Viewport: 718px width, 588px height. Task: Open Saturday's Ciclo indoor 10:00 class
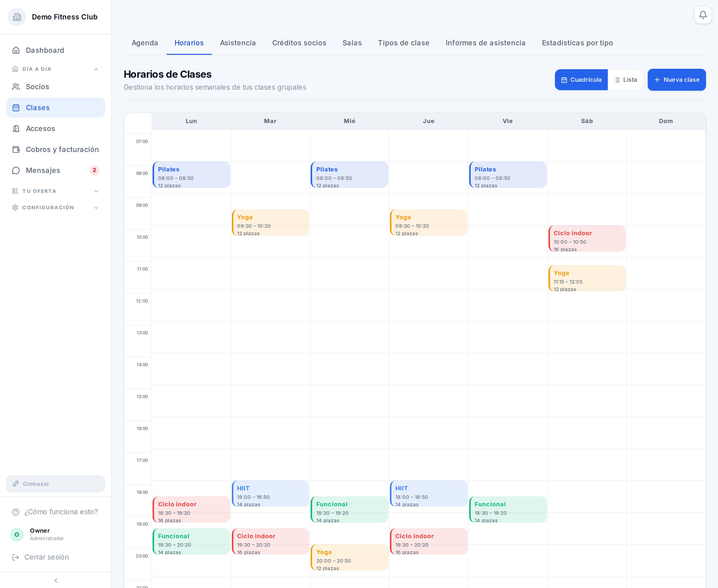coord(587,238)
